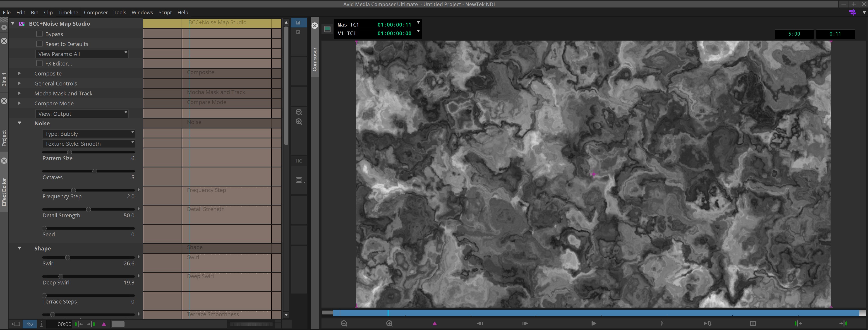The width and height of the screenshot is (868, 330).
Task: Open the Type: Bubbly dropdown
Action: (x=89, y=134)
